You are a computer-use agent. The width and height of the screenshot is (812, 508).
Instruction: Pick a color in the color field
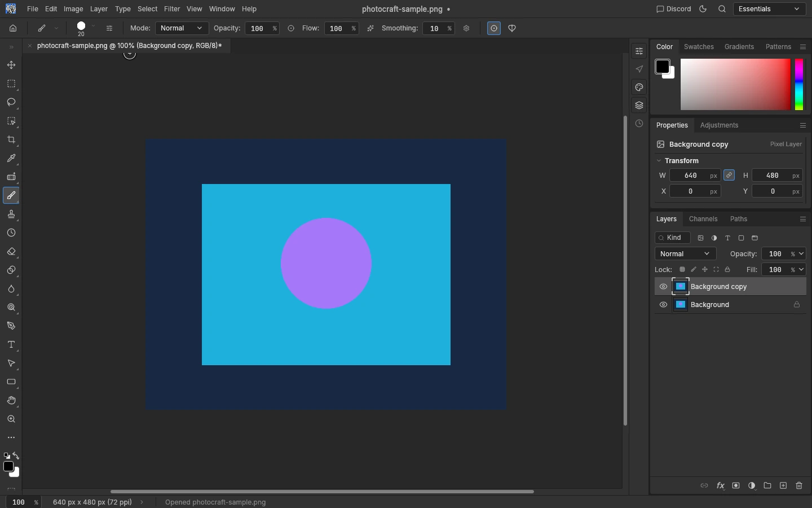(x=735, y=85)
